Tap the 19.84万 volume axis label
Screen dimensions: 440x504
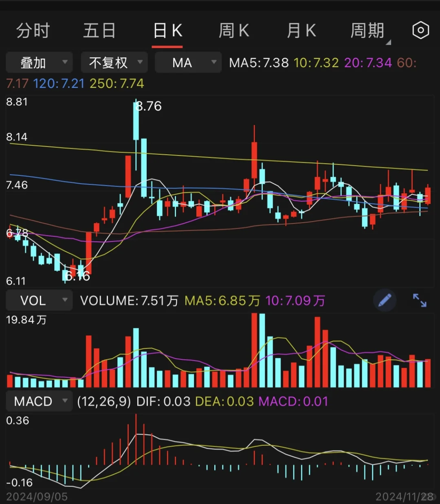pyautogui.click(x=26, y=320)
